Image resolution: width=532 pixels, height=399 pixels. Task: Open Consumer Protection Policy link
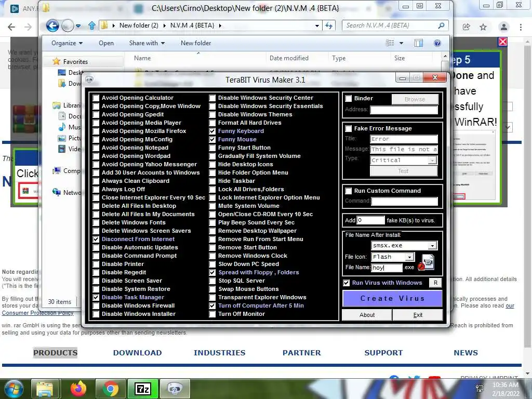coord(37,313)
